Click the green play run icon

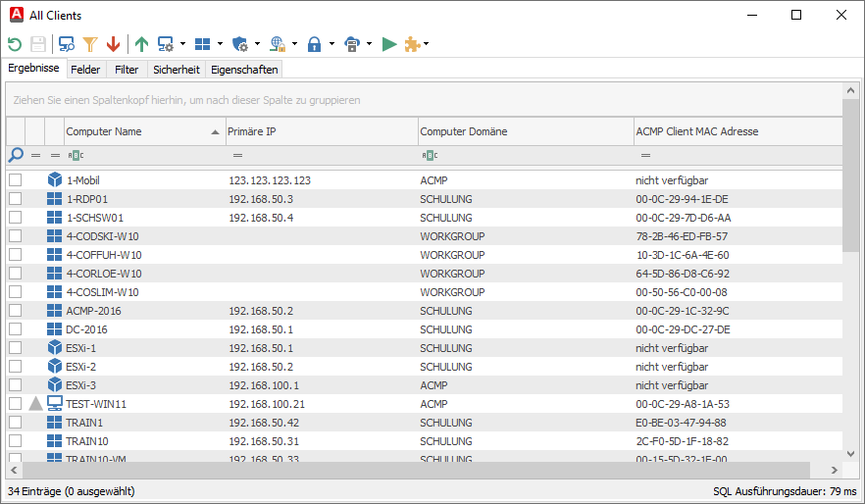(389, 44)
